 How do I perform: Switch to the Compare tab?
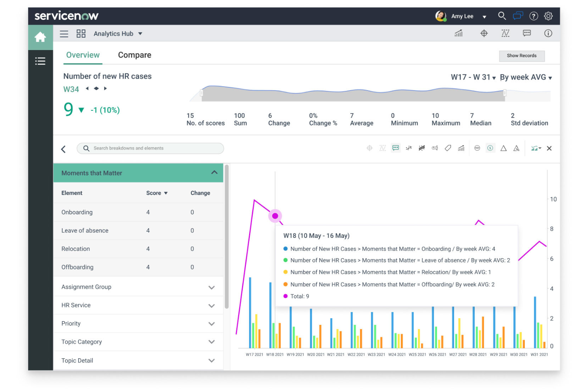click(135, 55)
